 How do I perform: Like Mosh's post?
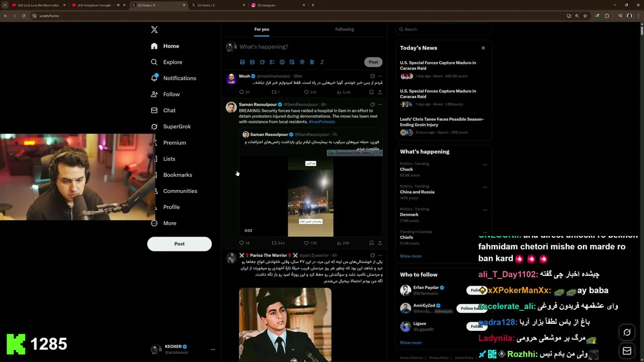pos(310,92)
